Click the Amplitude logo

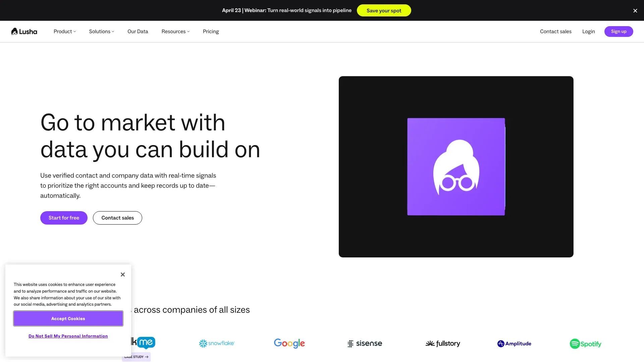click(514, 343)
